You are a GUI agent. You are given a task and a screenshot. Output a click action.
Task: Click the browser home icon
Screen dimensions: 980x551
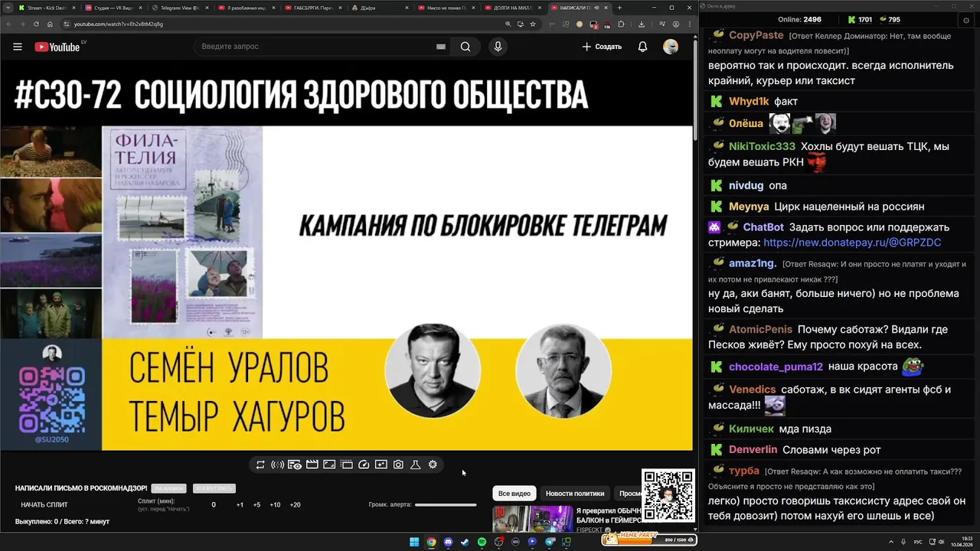[x=51, y=24]
